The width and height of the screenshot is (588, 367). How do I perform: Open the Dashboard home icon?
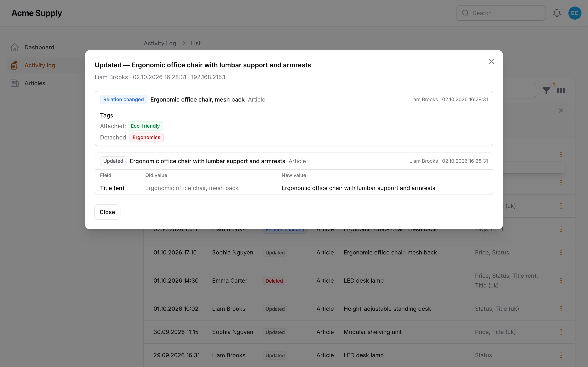pyautogui.click(x=14, y=47)
